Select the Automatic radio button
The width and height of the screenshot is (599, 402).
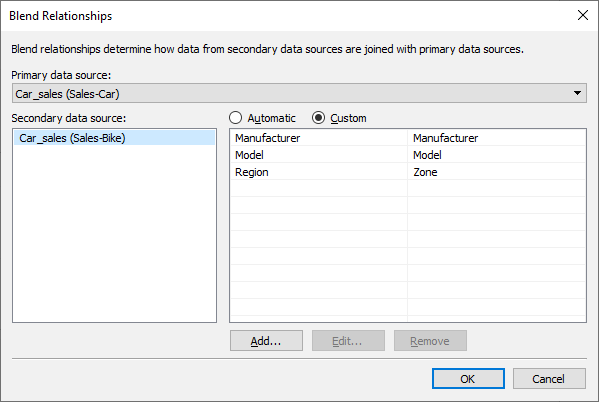pos(235,118)
